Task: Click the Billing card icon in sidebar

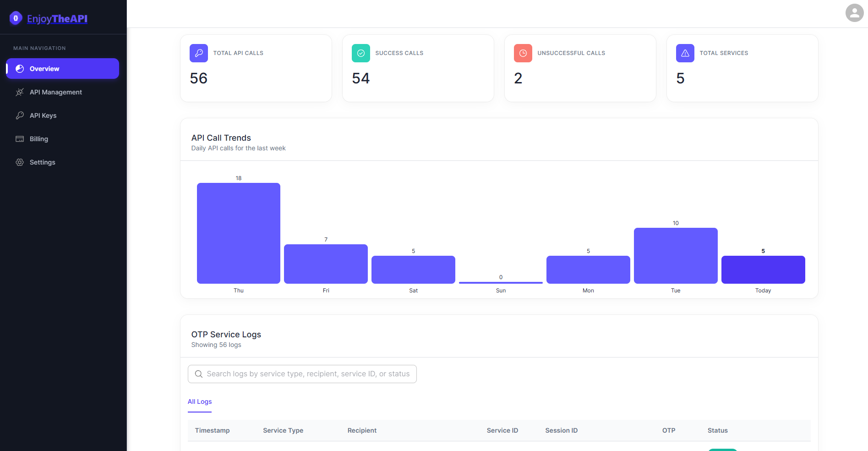Action: tap(20, 139)
